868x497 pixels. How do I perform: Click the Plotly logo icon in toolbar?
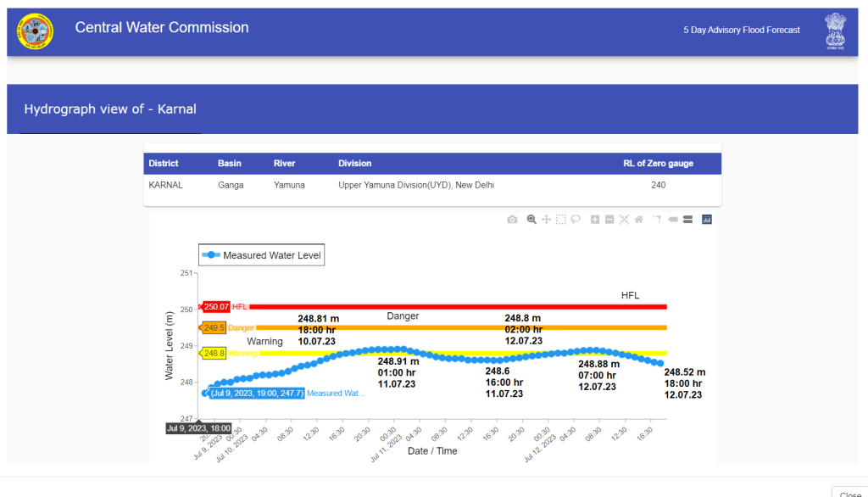[707, 220]
